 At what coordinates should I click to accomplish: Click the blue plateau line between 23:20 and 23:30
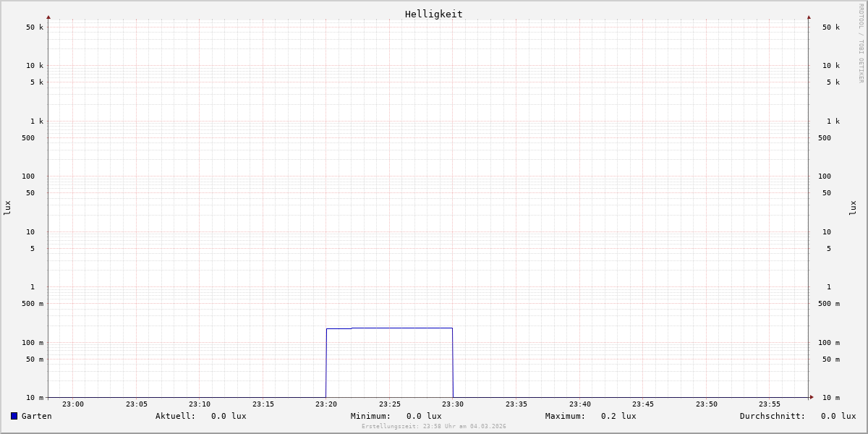point(391,328)
